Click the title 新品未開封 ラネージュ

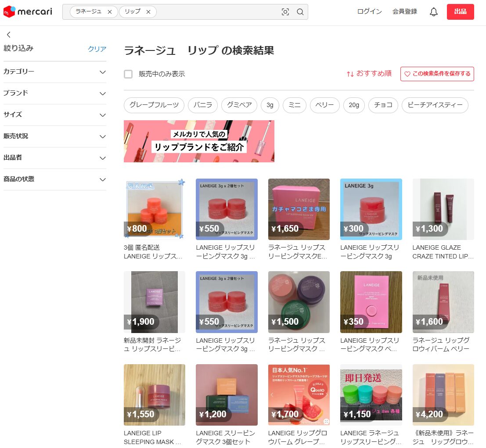[152, 344]
